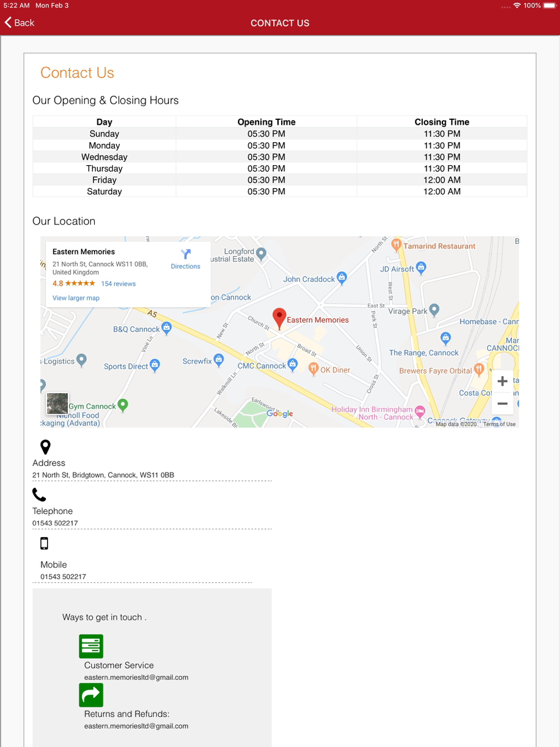Screen dimensions: 560x747
Task: Open the View larger map link
Action: coord(76,298)
